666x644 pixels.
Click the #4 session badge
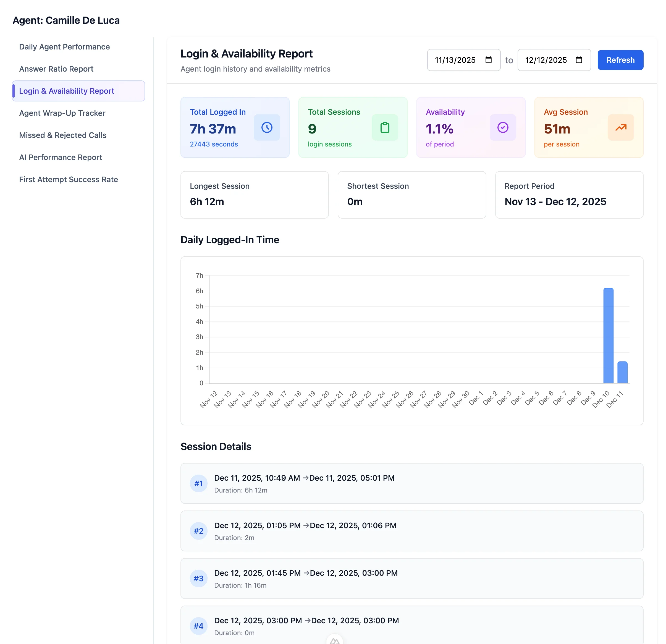pos(198,626)
